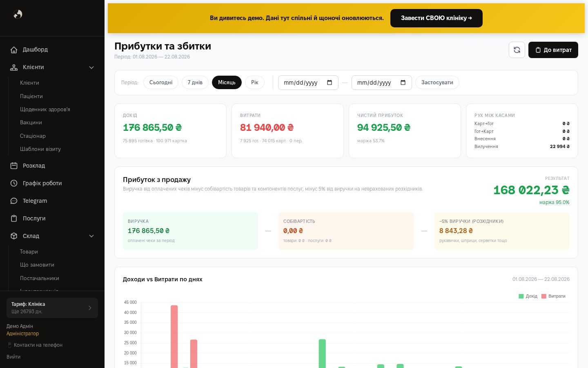Open end date calendar picker icon
Image resolution: width=588 pixels, height=368 pixels.
click(403, 83)
